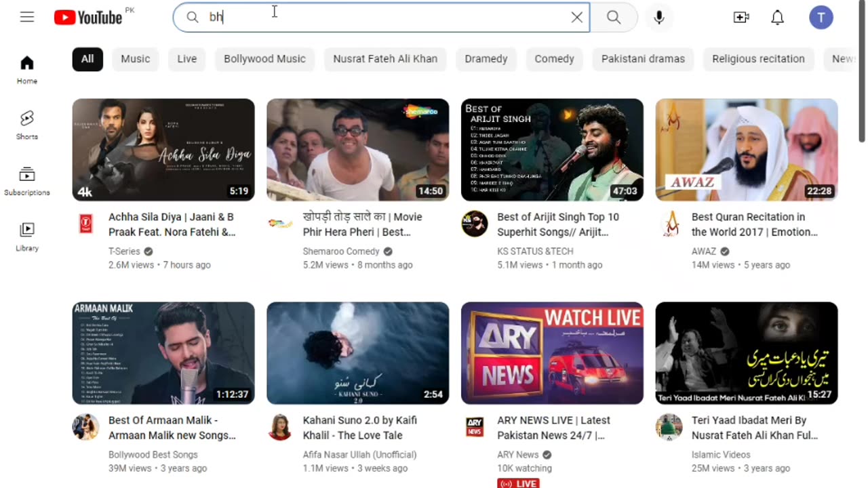Screen dimensions: 868x488
Task: Click AWAZ channel avatar
Action: [669, 224]
